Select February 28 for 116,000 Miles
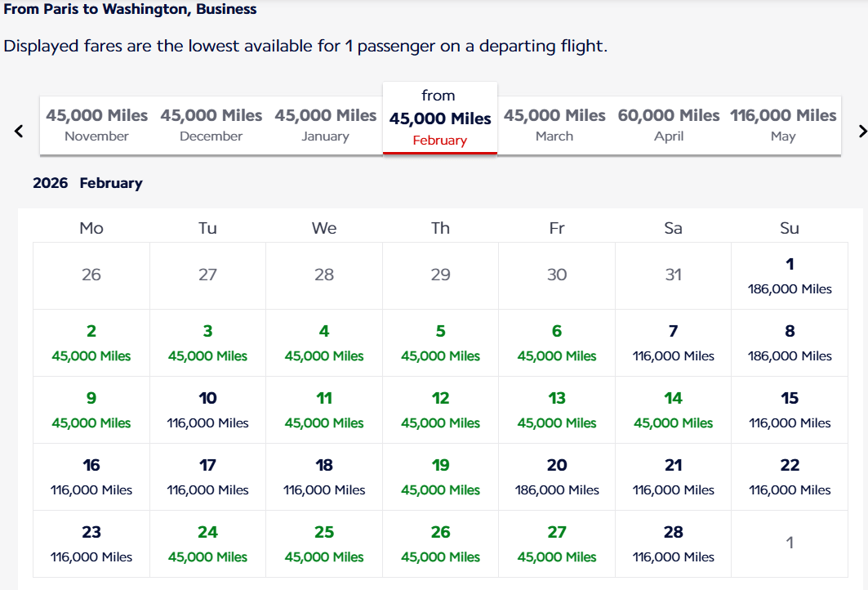Viewport: 868px width, 590px height. pyautogui.click(x=673, y=544)
